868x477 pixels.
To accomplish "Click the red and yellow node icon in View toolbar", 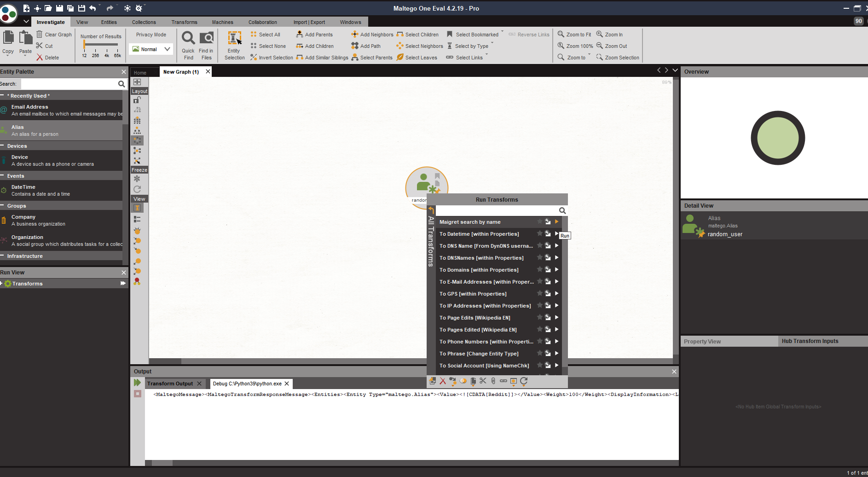I will (137, 281).
